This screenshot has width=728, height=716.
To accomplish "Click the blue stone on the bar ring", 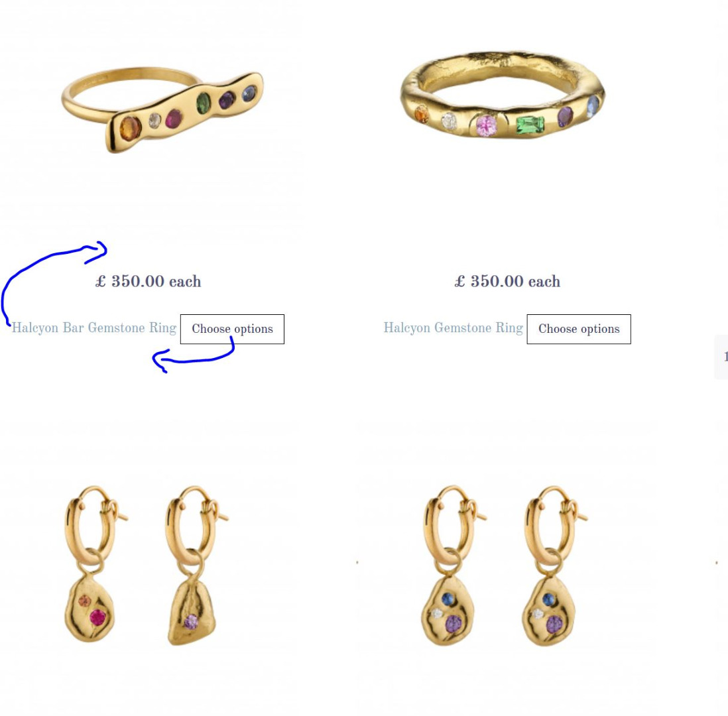I will [x=249, y=93].
